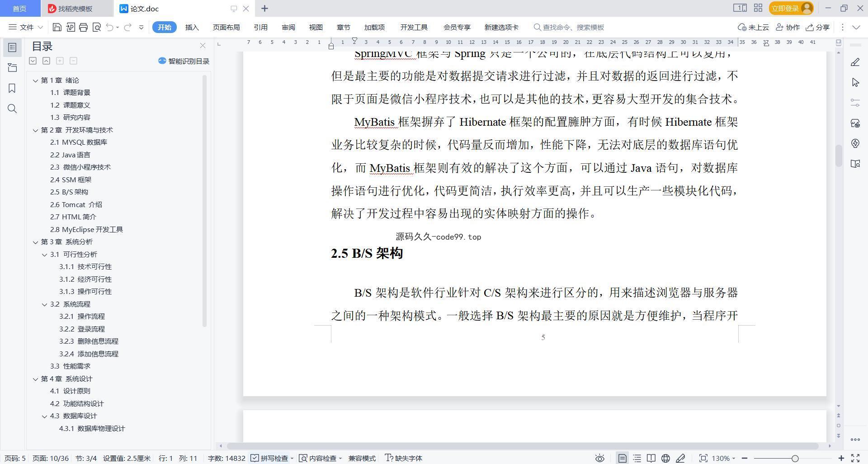
Task: Collapse 3.2 系统流程 node
Action: (x=44, y=304)
